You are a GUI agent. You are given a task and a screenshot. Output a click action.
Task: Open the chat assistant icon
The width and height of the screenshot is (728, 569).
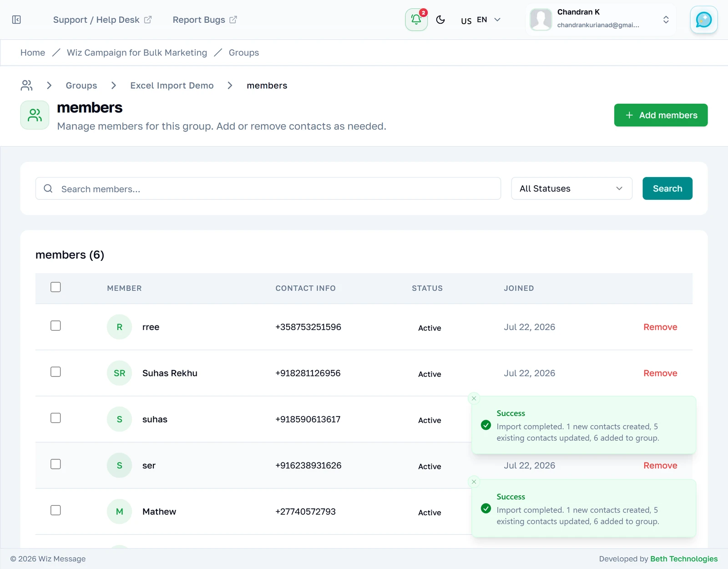click(x=703, y=20)
